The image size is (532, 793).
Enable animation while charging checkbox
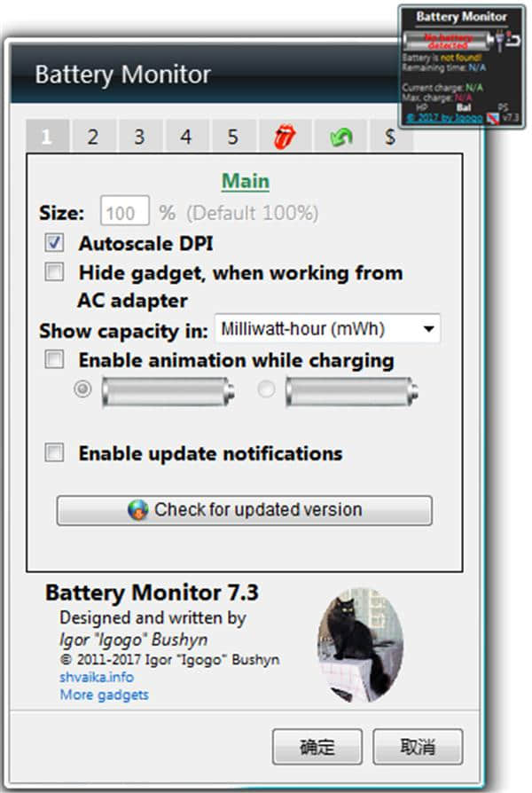[x=55, y=360]
